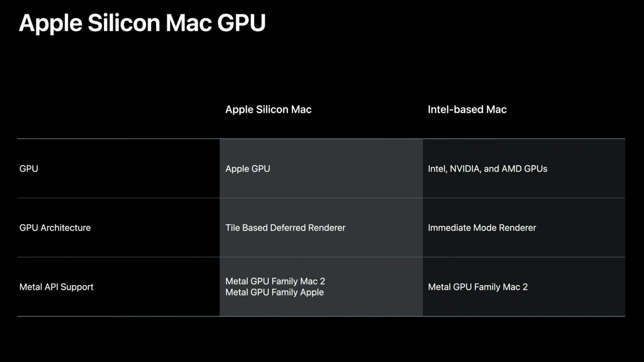Click the word GPU in the slide title
Screen dimensions: 644x362
[241, 23]
